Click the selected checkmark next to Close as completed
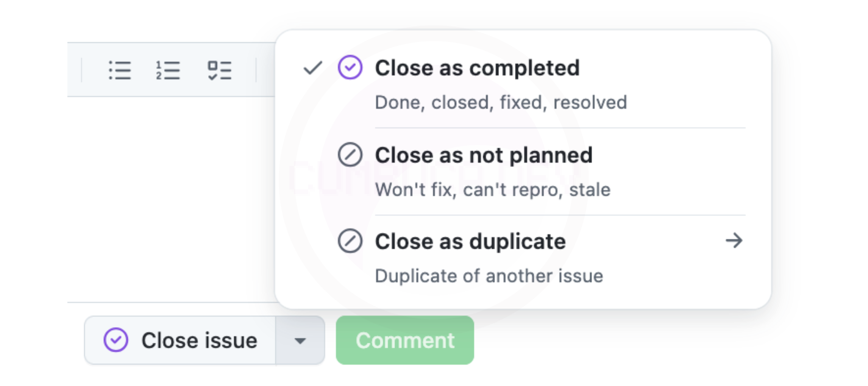This screenshot has width=868, height=386. [313, 68]
